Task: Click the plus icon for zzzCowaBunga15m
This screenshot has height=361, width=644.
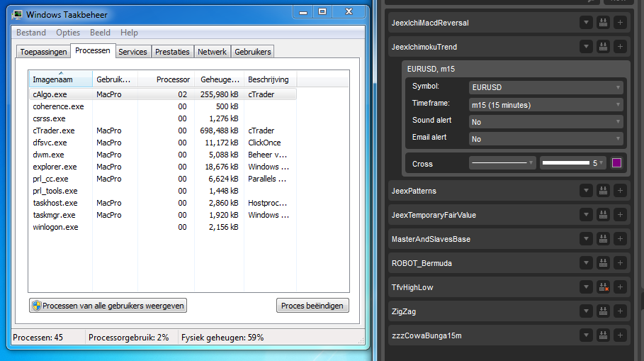Action: pyautogui.click(x=620, y=335)
